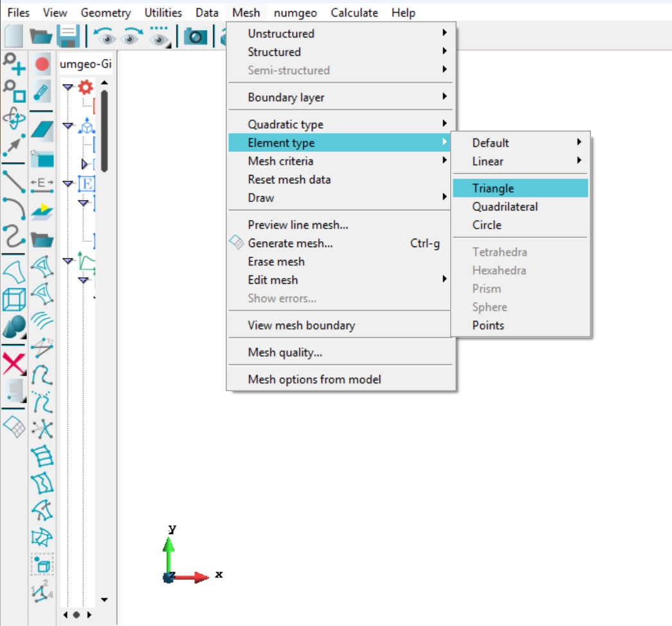Screen dimensions: 672x626
Task: Collapse the blue E tree node
Action: [68, 183]
